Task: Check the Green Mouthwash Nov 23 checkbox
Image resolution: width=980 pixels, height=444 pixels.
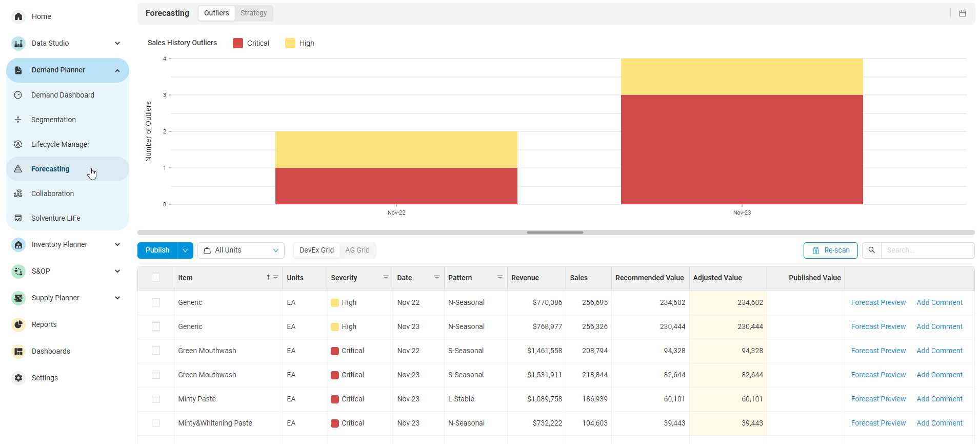Action: coord(156,375)
